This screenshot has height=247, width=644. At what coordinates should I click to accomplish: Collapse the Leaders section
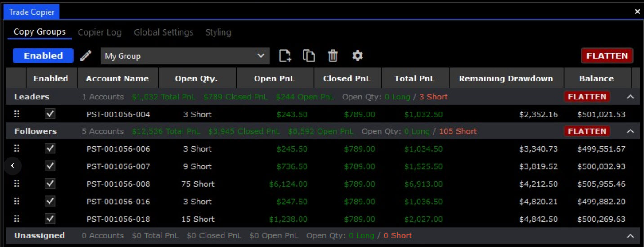coord(631,97)
